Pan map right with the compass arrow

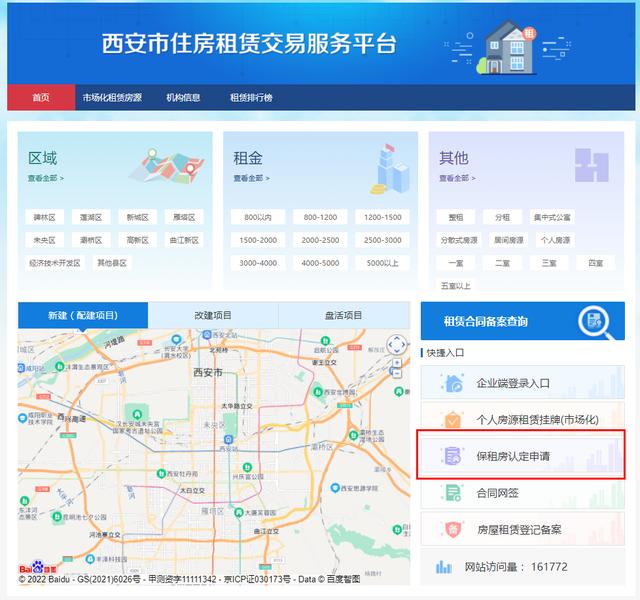coord(403,345)
